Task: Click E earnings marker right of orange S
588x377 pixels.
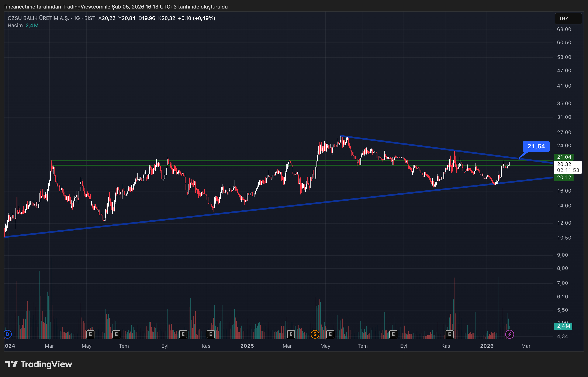Action: point(330,334)
